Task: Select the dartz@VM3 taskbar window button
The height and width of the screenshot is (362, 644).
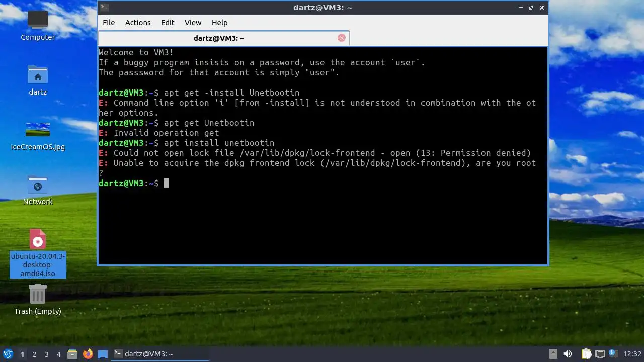Action: 160,354
